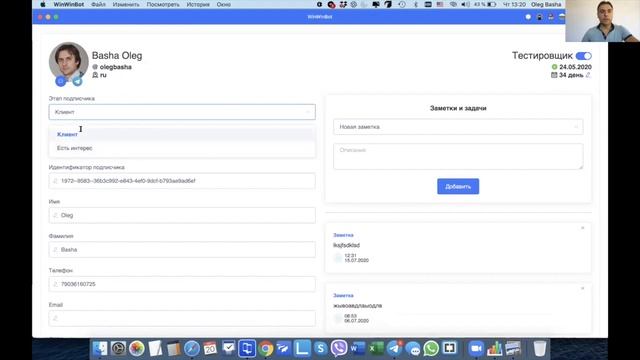Delete the note dated 06.07.2020
The height and width of the screenshot is (360, 640).
(582, 288)
